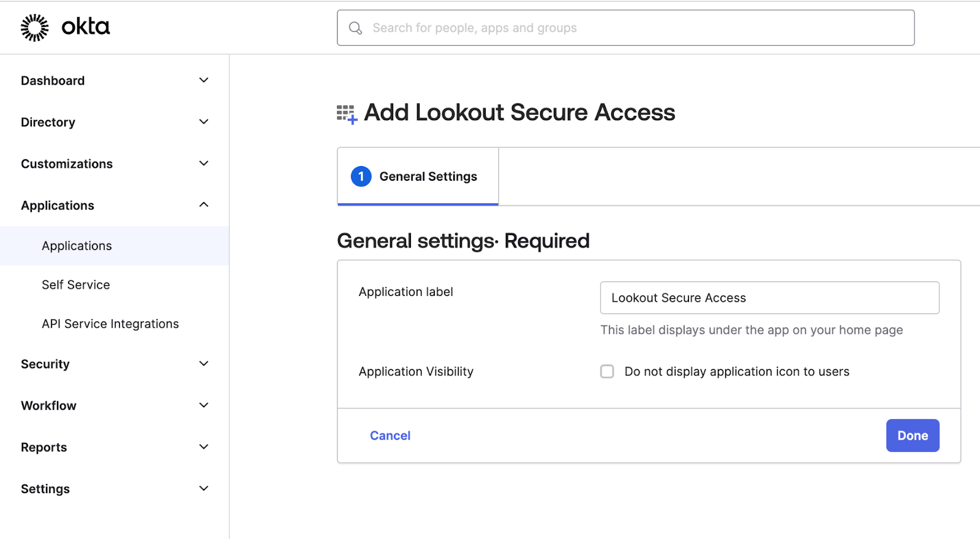Expand the Dashboard section chevron
The height and width of the screenshot is (539, 980).
coord(204,80)
